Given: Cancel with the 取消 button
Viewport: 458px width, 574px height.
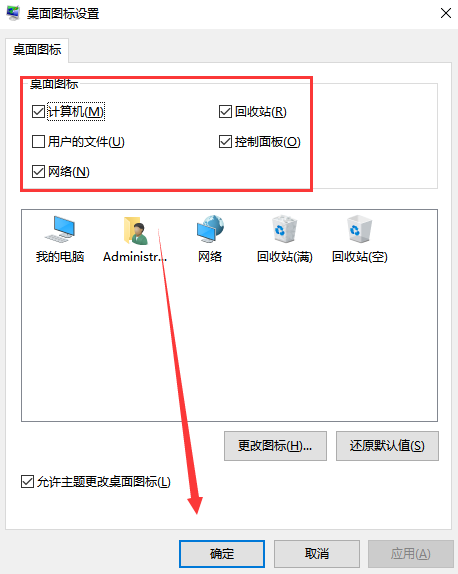Looking at the screenshot, I should 317,554.
